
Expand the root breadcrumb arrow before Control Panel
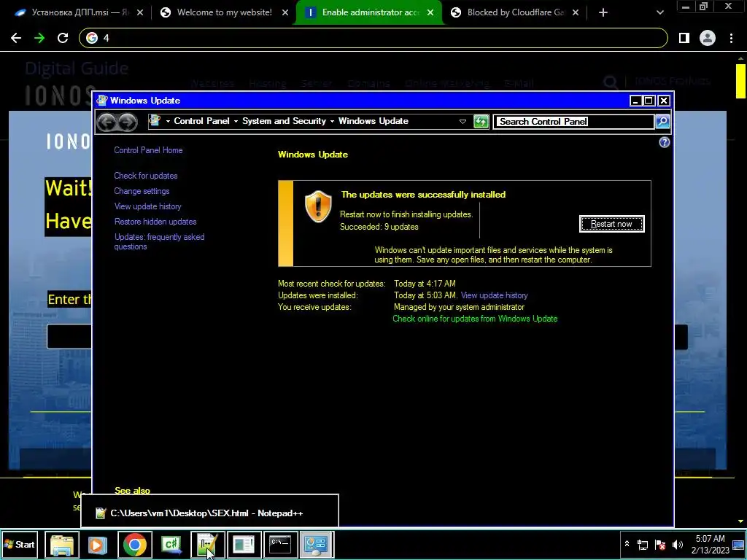tap(168, 122)
